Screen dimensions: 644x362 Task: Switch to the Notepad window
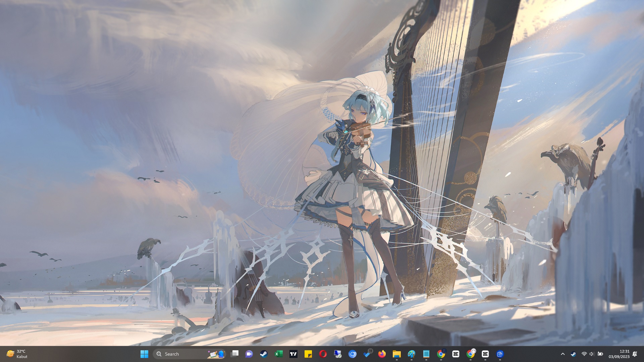[x=426, y=354]
